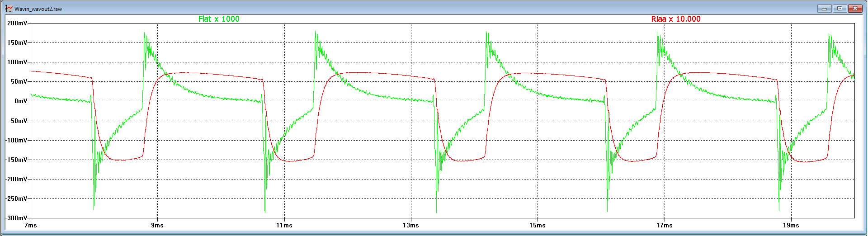Click the LTspice waveform icon in title bar

click(9, 9)
